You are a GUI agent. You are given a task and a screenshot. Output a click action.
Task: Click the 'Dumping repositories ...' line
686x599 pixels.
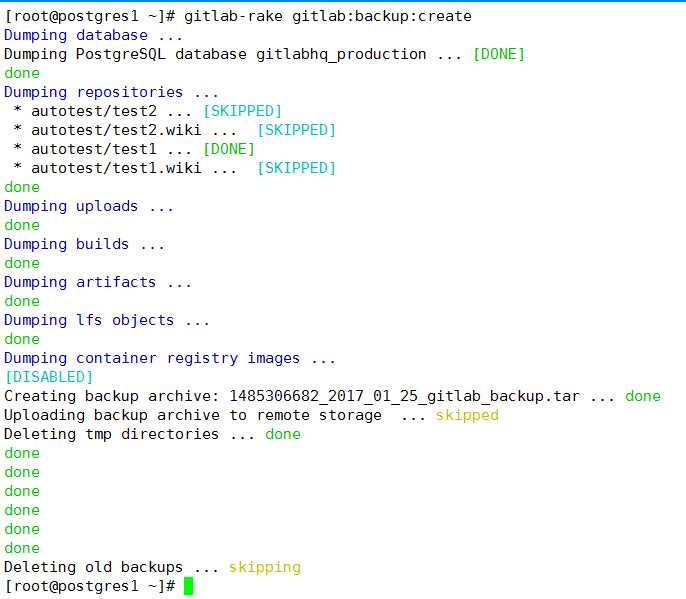111,92
